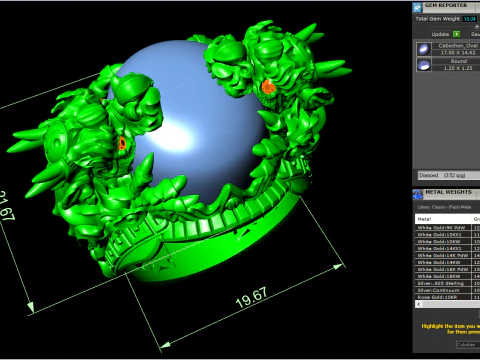Click the 17.00 X 14.62 gem size
Screen dimensions: 480x360
pos(459,53)
